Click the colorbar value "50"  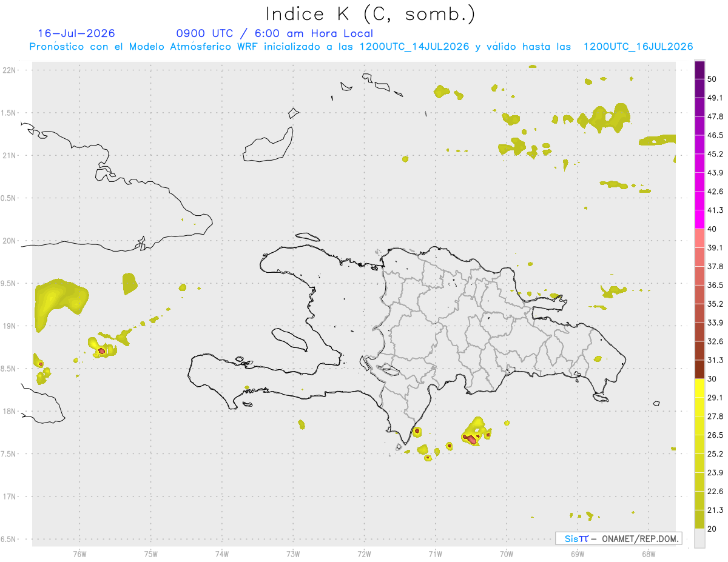click(x=712, y=79)
